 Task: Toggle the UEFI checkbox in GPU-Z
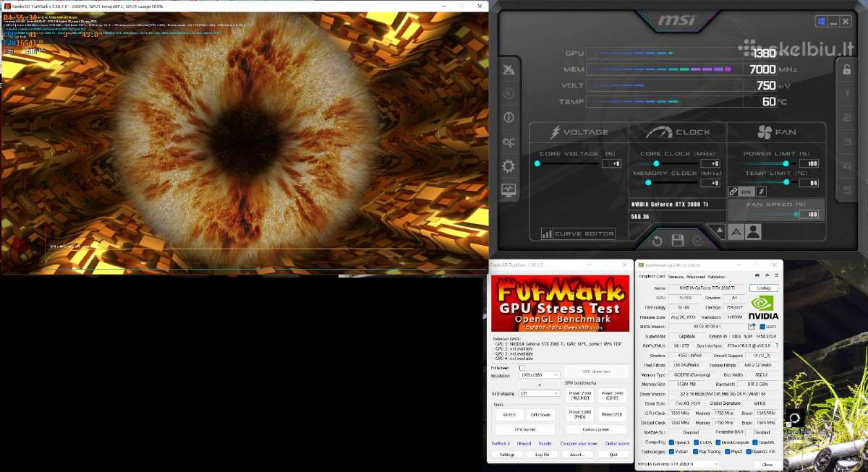[763, 327]
